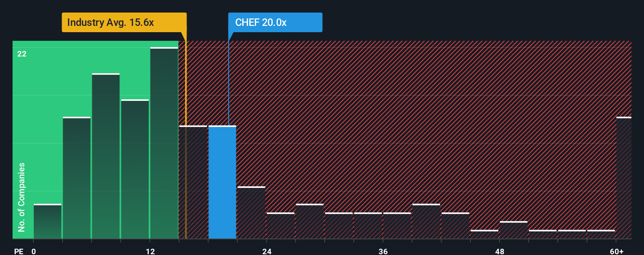Select the blue highlighted CHEF bar
This screenshot has width=644, height=255.
222,182
